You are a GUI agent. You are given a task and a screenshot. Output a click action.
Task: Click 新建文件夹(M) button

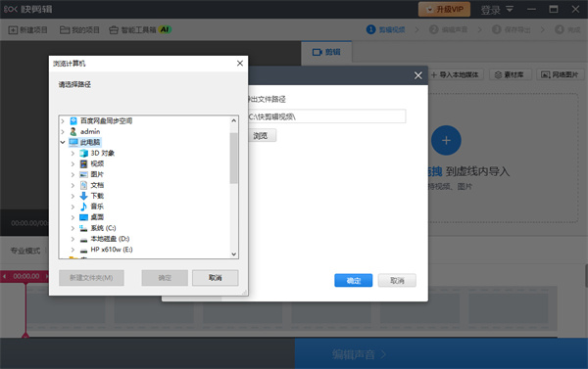pos(91,278)
